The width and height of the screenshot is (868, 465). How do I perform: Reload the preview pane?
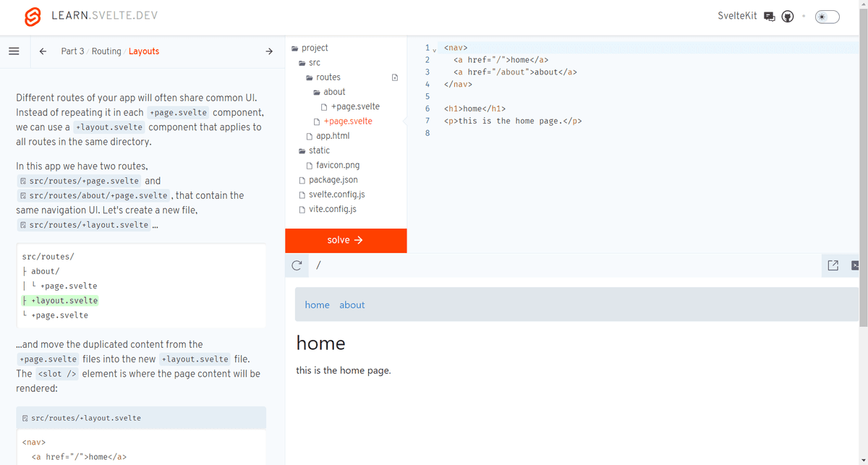(x=297, y=265)
